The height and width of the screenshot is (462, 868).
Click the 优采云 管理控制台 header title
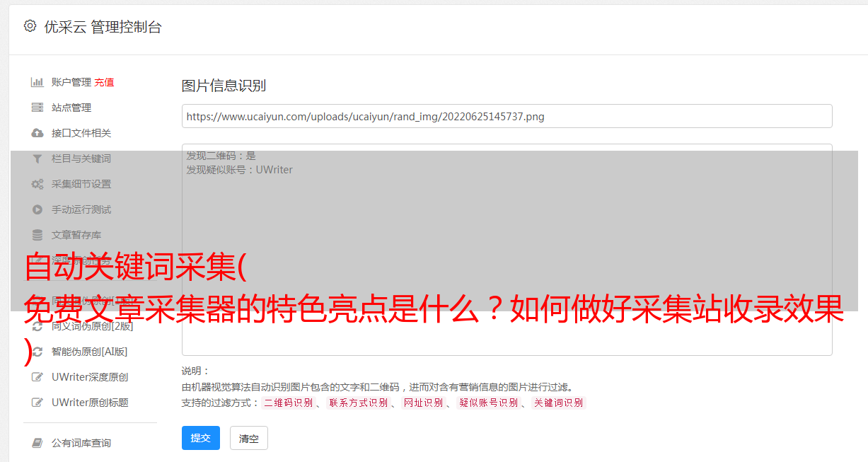click(x=103, y=27)
